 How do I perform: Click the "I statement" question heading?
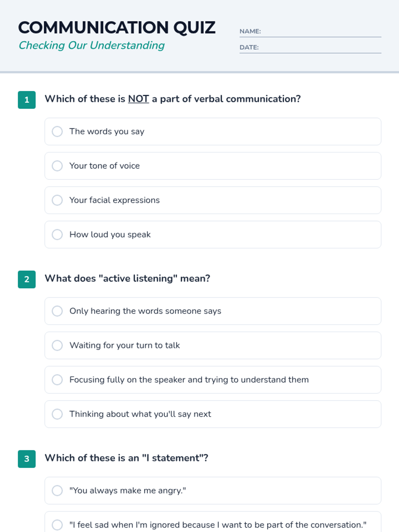coord(126,458)
